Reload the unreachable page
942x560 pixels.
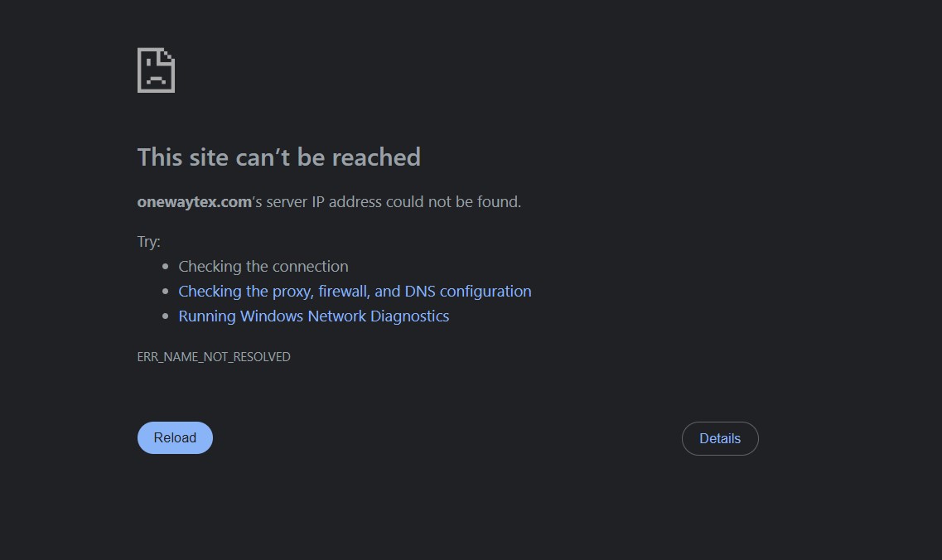tap(175, 437)
